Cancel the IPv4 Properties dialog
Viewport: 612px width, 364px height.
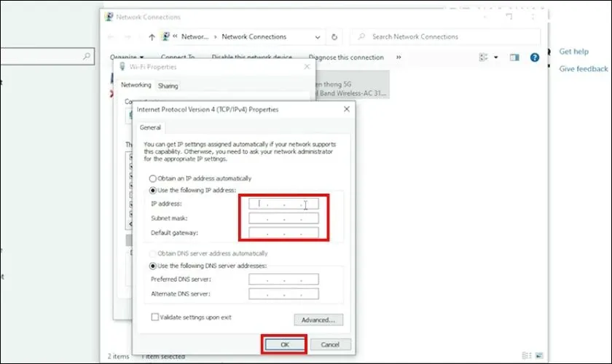pyautogui.click(x=330, y=344)
